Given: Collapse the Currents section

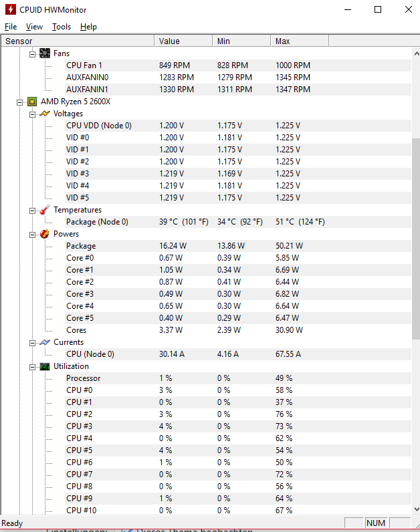Looking at the screenshot, I should [x=32, y=343].
